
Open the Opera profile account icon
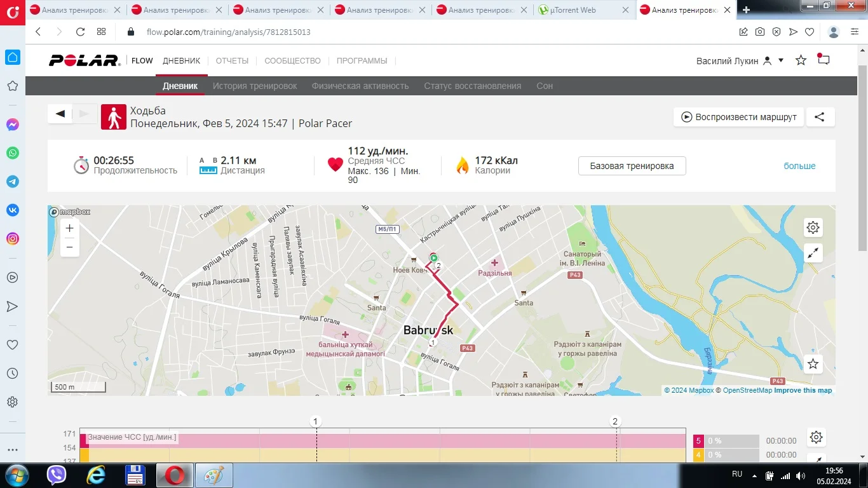(834, 32)
